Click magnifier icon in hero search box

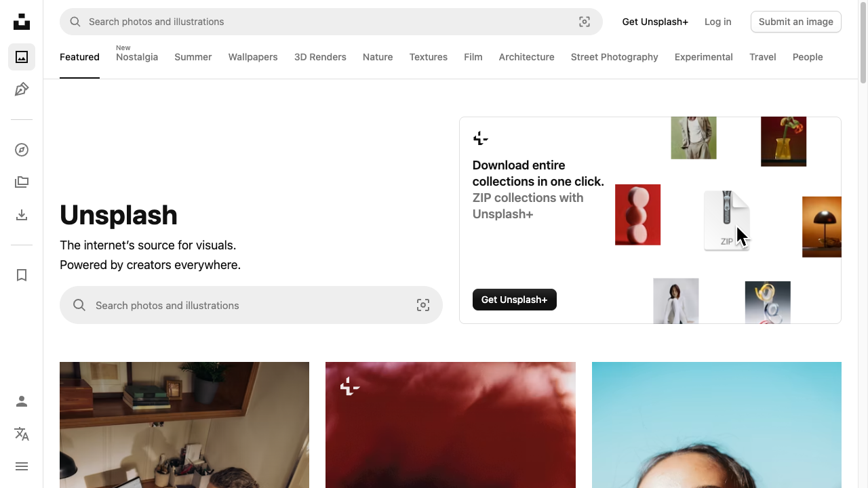click(79, 305)
